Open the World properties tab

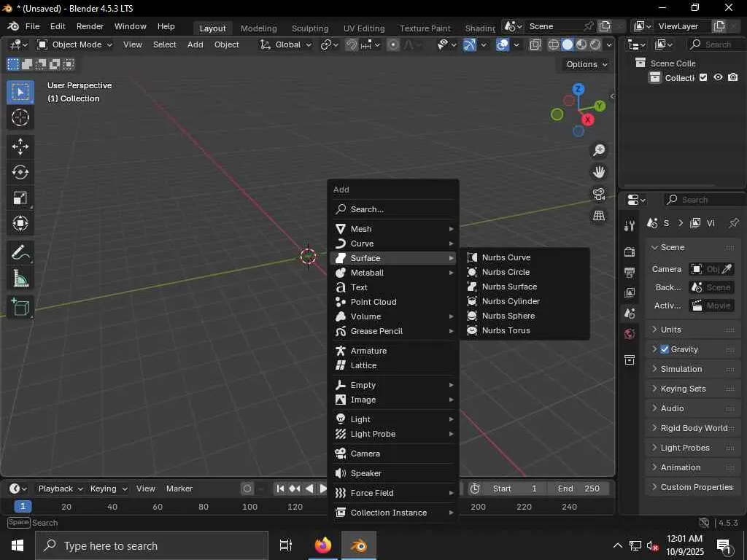(630, 334)
